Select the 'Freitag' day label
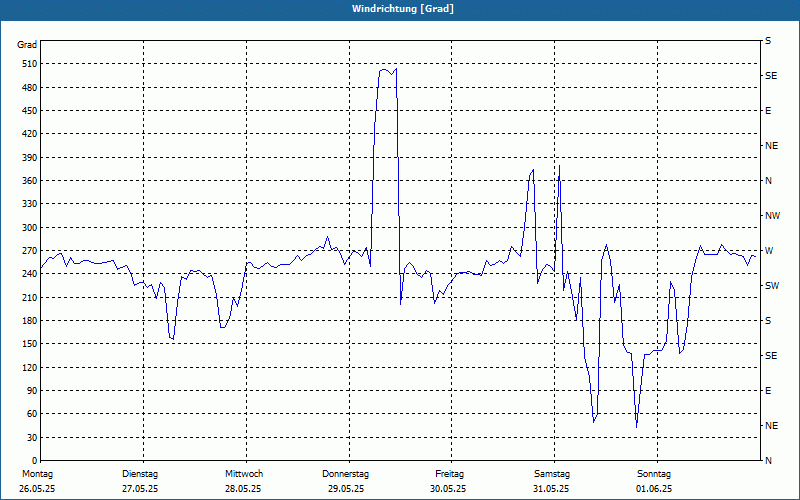800x500 pixels. [449, 474]
